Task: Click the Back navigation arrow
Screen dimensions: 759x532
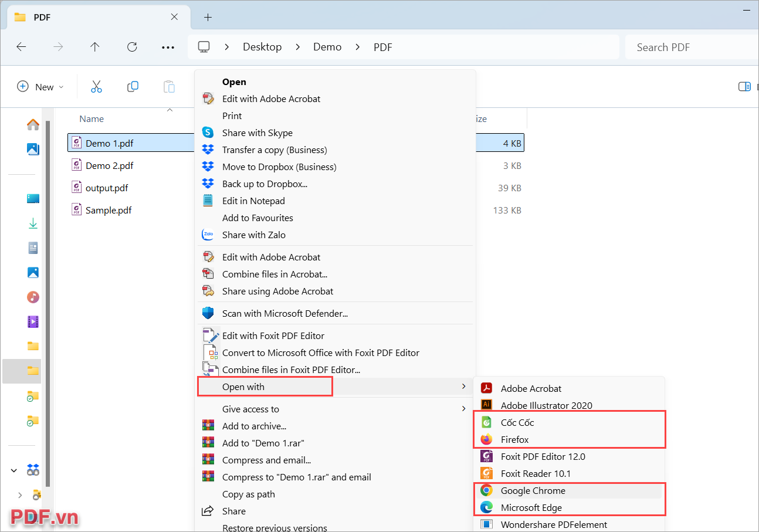Action: 21,47
